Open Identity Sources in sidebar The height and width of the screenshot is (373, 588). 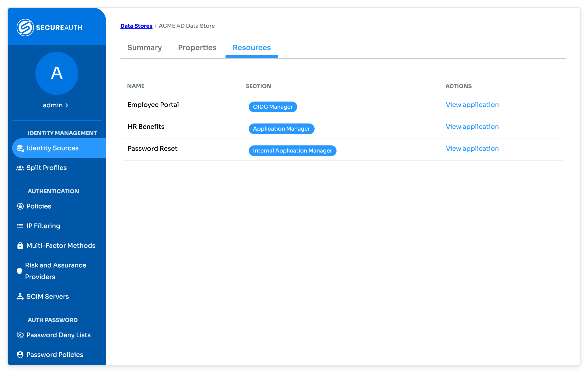coord(59,148)
